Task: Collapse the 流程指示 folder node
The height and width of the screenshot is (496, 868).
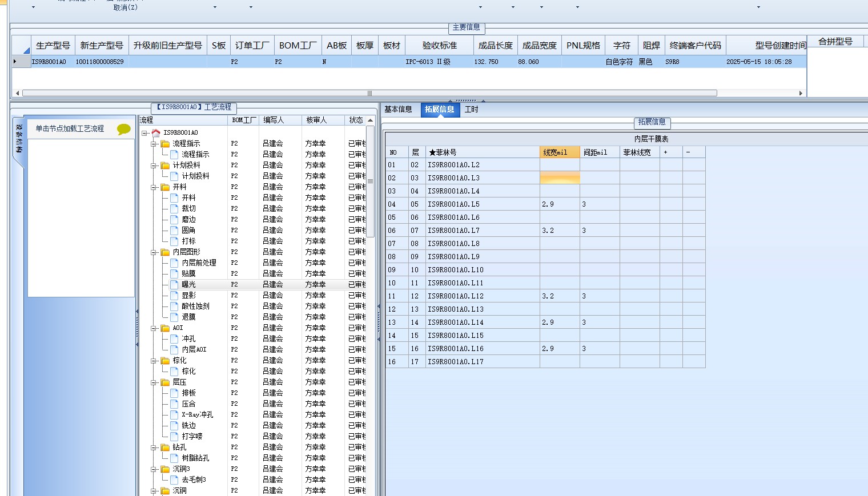Action: [154, 144]
